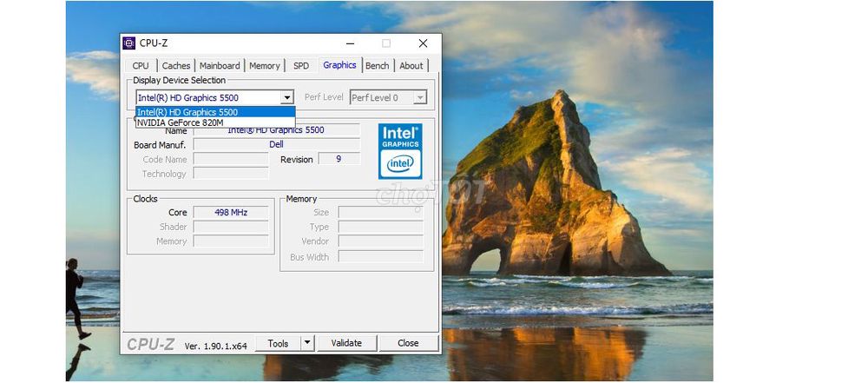Click the Bus Width field
This screenshot has width=868, height=383.
click(381, 256)
